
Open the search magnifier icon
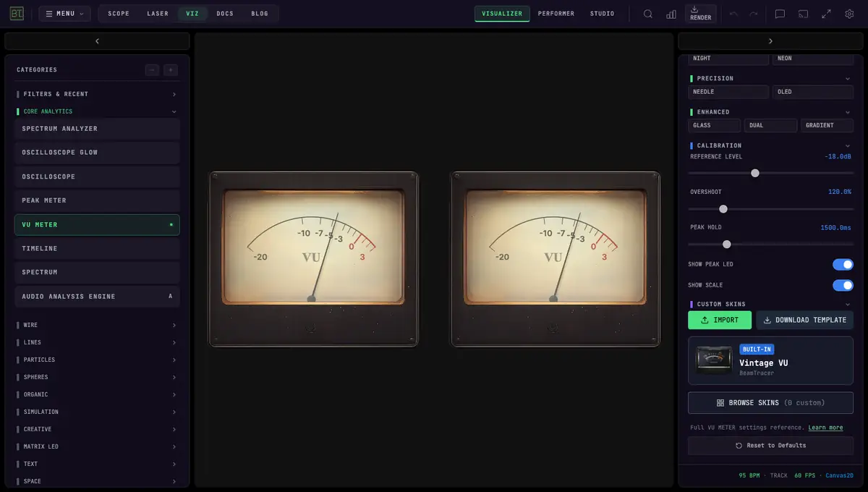click(x=648, y=14)
